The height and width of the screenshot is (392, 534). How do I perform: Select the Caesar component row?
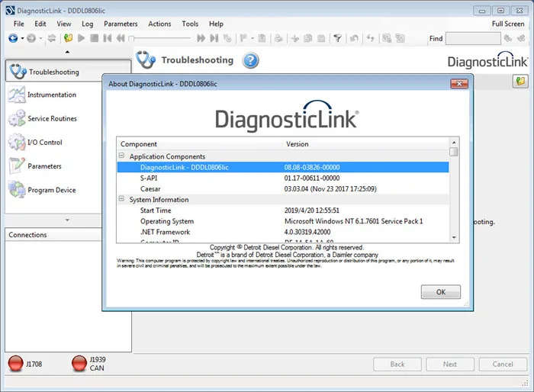[283, 188]
